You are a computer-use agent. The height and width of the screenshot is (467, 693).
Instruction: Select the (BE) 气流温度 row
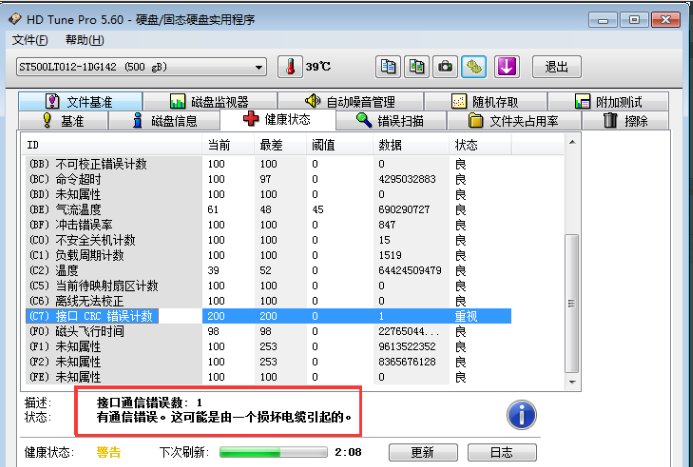click(268, 209)
